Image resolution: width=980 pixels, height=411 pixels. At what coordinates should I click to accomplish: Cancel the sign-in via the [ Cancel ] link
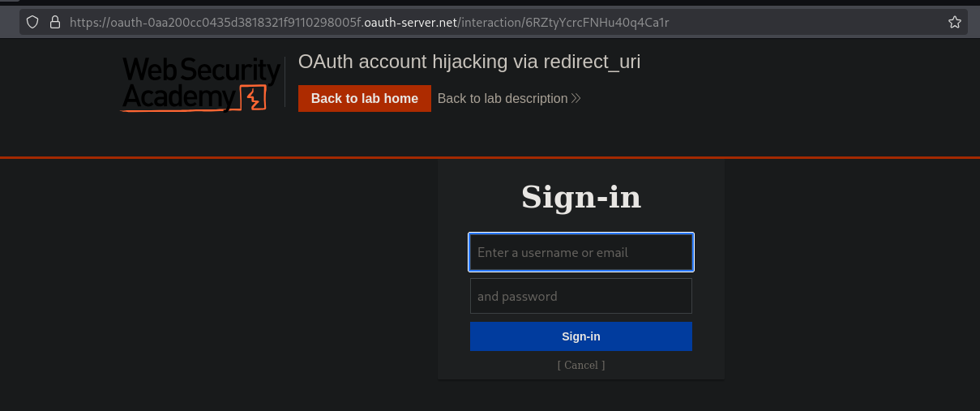point(581,365)
